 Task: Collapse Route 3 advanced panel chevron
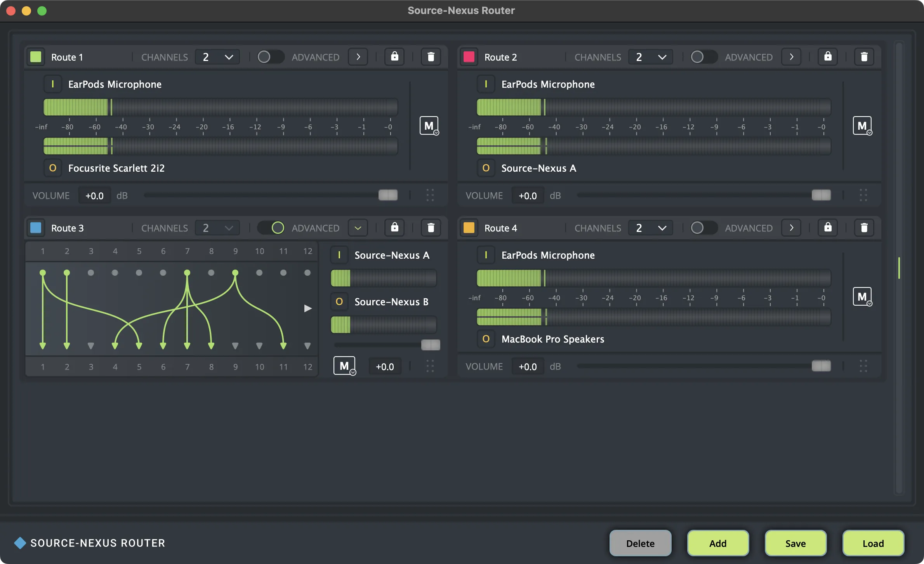pyautogui.click(x=358, y=228)
